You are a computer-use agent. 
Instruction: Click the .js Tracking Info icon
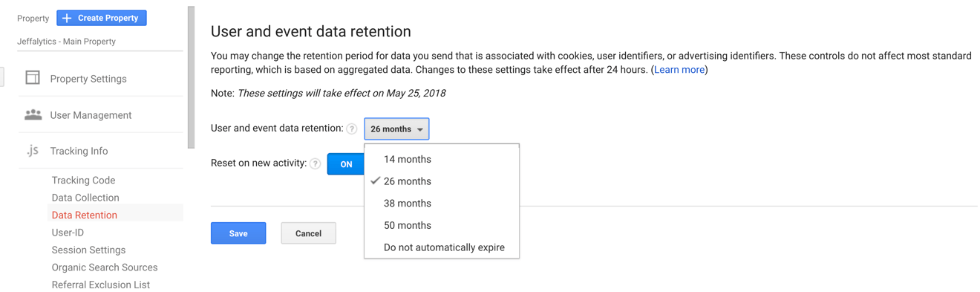click(x=32, y=150)
